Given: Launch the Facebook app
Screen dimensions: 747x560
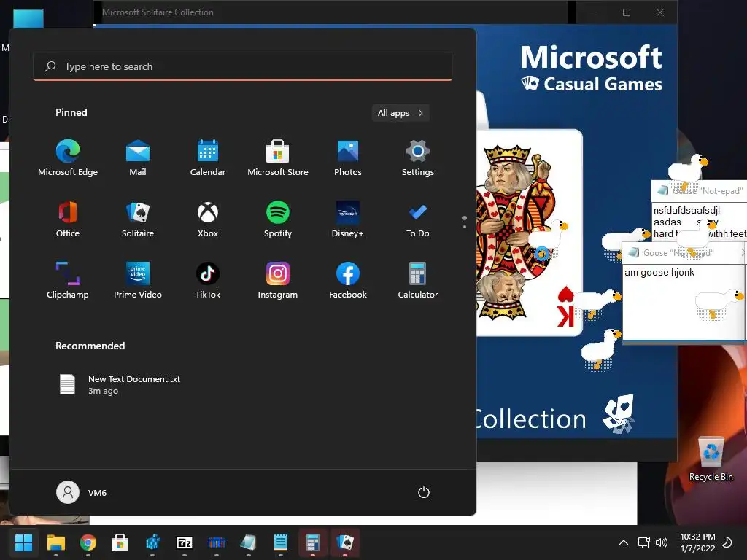Looking at the screenshot, I should [348, 281].
